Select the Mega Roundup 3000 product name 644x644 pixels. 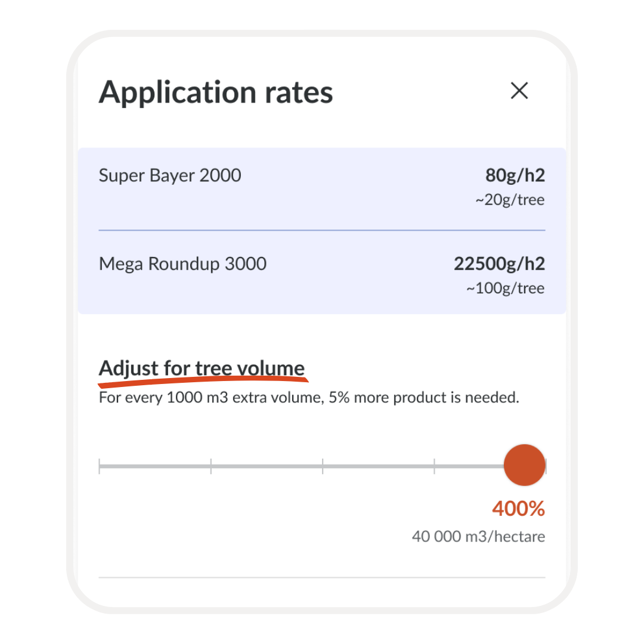(182, 264)
